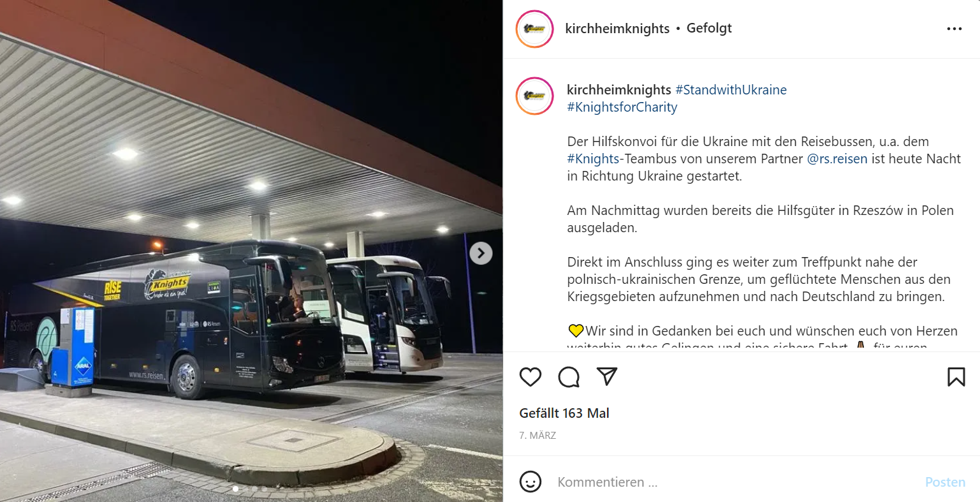Toggle the Gefolgt following status
This screenshot has height=502, width=980.
[709, 28]
